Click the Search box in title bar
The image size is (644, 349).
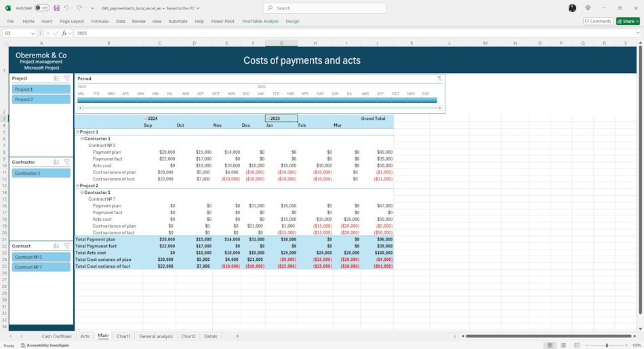coord(325,8)
